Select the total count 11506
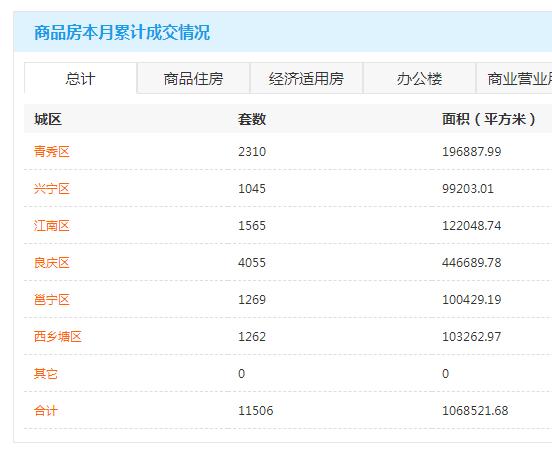The image size is (552, 452). 256,410
